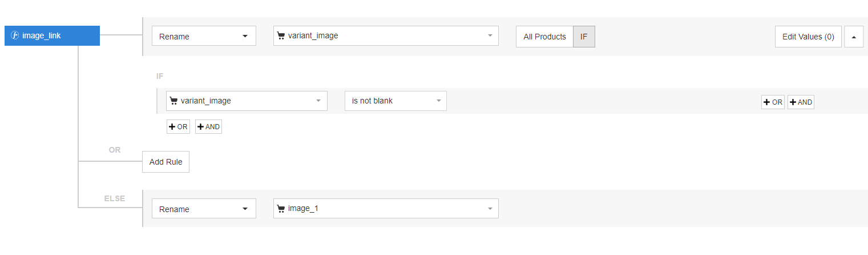Click the Add Rule button
Viewport: 868px width, 255px height.
pos(165,162)
